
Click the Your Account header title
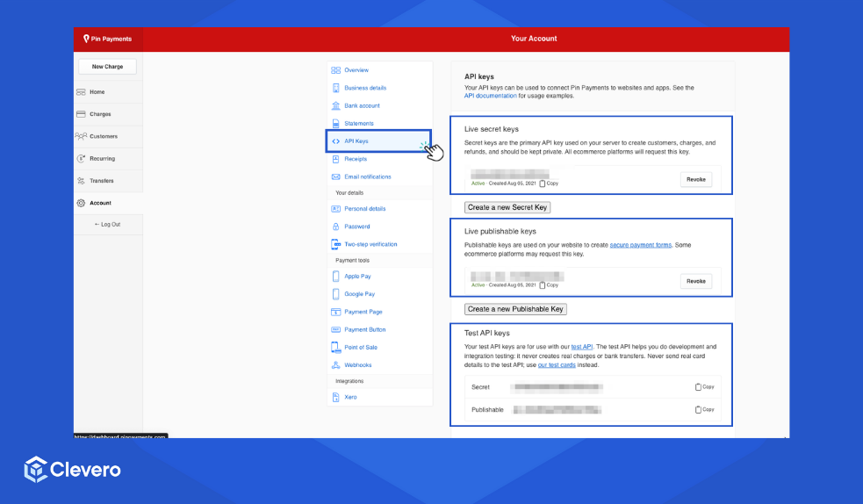534,39
